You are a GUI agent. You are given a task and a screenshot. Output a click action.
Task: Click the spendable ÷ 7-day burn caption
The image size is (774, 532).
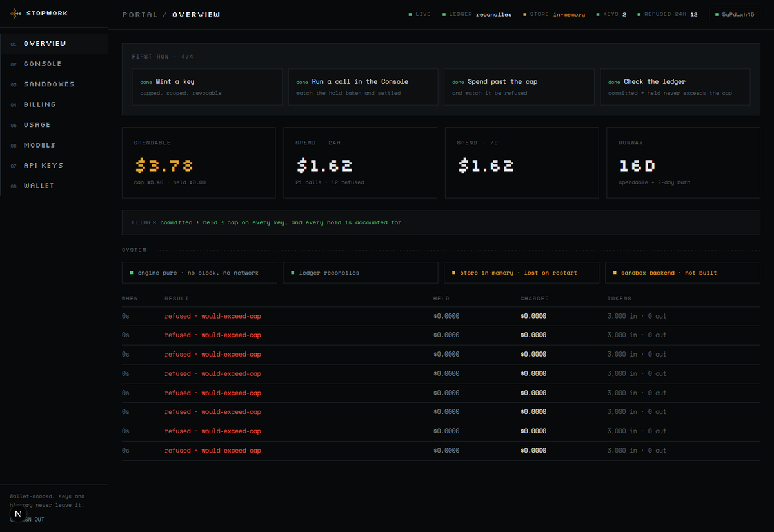click(655, 182)
